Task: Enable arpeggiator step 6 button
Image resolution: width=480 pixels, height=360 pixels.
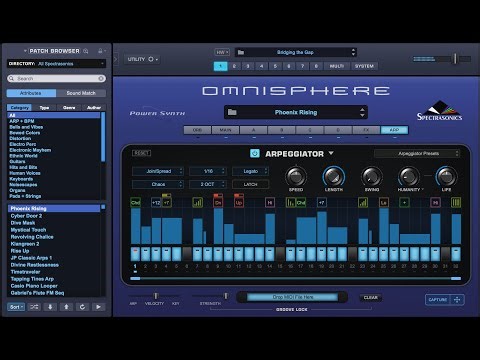Action: [187, 254]
